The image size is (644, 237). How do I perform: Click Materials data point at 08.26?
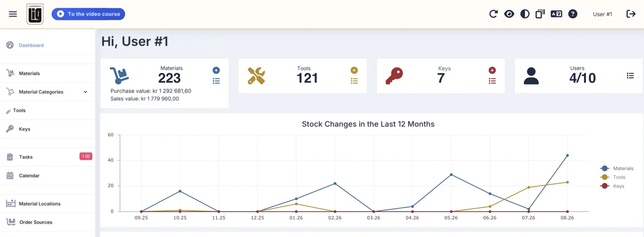click(x=568, y=155)
